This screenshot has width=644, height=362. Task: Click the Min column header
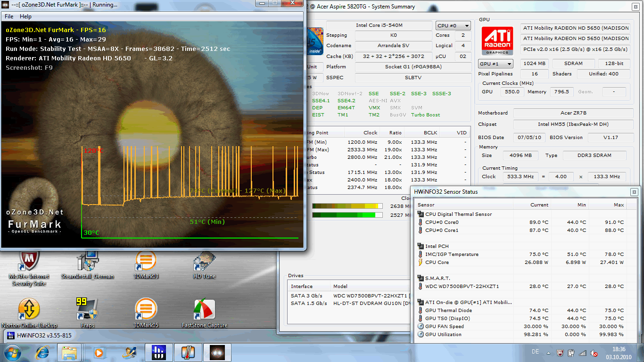(x=570, y=205)
